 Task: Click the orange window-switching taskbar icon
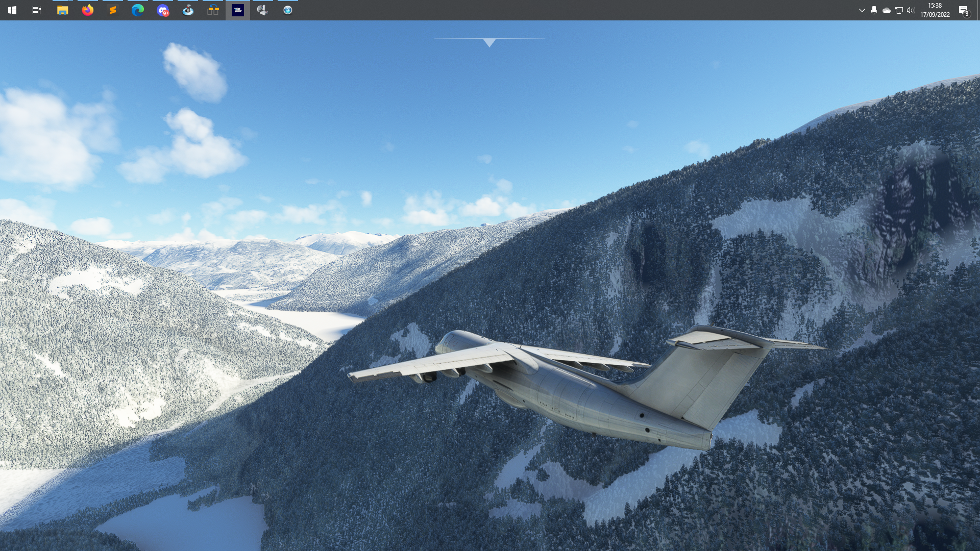click(x=213, y=10)
